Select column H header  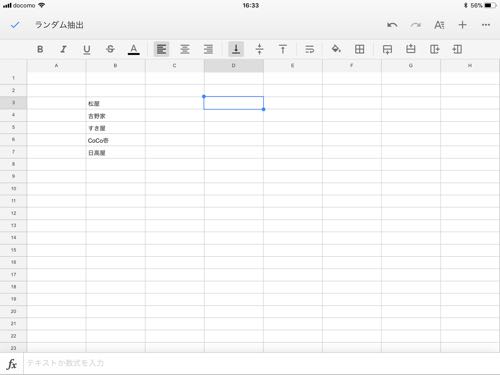(470, 66)
